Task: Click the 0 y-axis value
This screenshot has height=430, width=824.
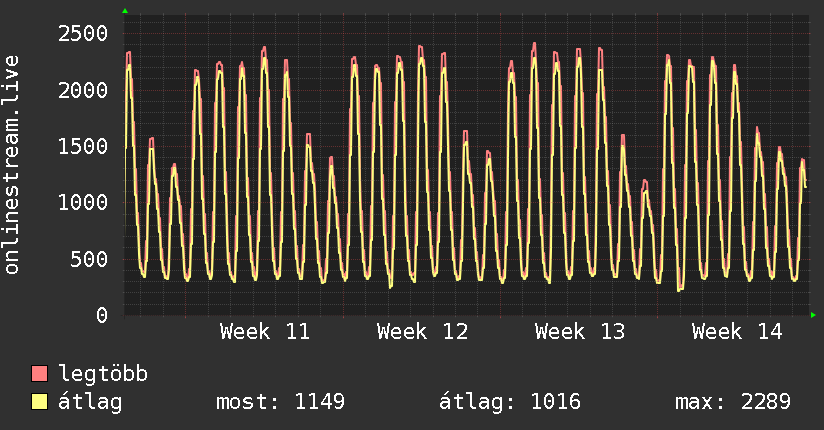Action: click(101, 316)
